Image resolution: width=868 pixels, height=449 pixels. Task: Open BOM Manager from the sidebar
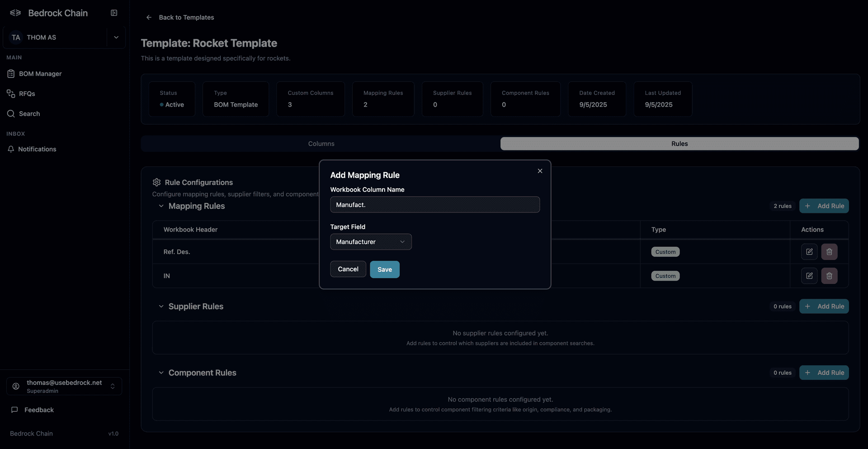(40, 73)
